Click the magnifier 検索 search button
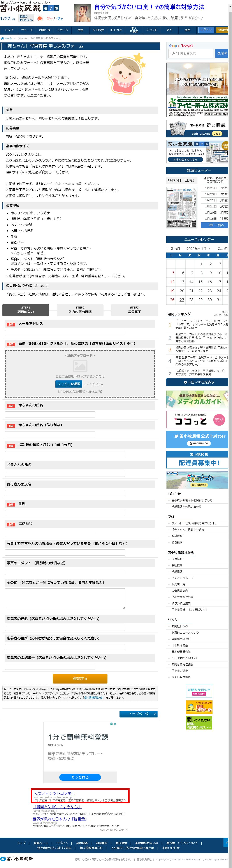The image size is (232, 868). [222, 53]
